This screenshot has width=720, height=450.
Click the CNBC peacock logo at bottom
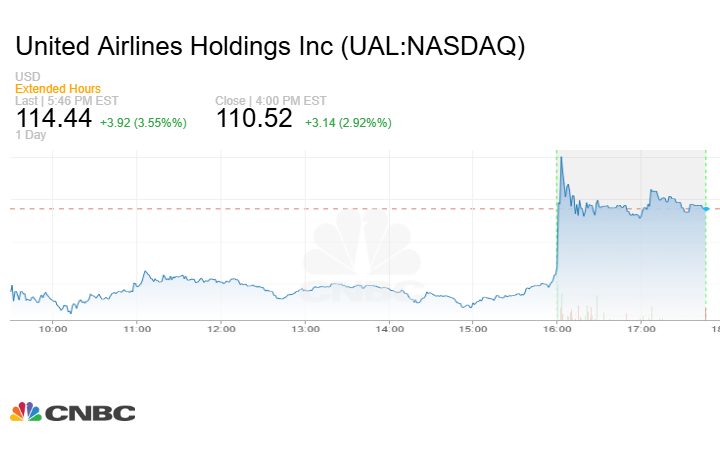72,412
